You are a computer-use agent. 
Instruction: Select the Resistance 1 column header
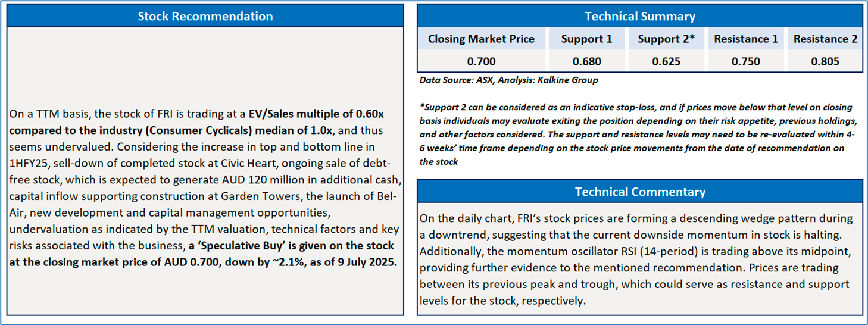coord(746,39)
